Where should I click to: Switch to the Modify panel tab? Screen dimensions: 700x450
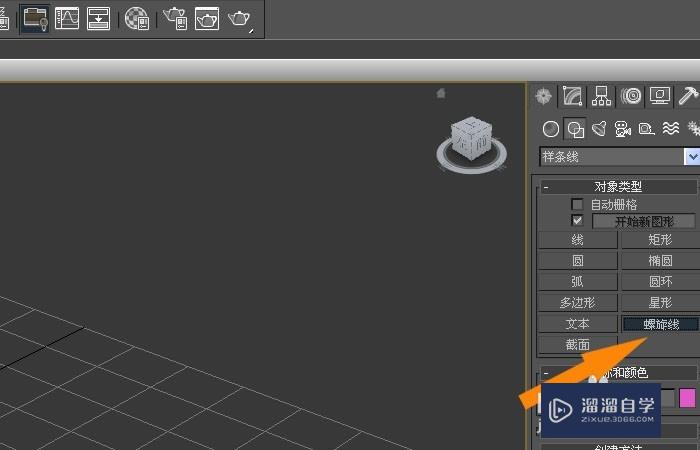[x=572, y=96]
